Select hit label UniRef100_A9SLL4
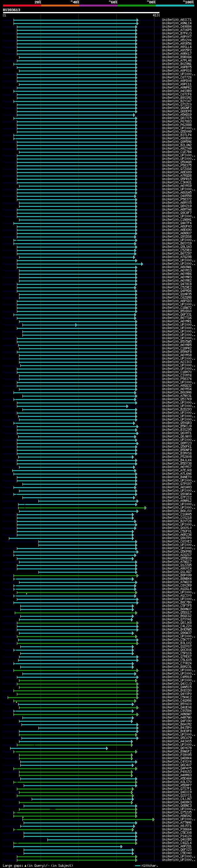The width and height of the screenshot is (197, 868). tap(177, 47)
